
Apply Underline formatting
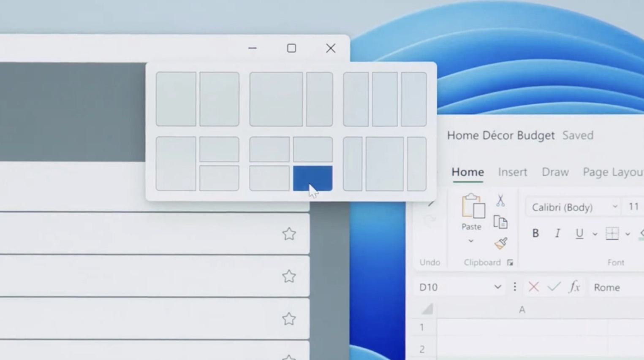tap(579, 233)
